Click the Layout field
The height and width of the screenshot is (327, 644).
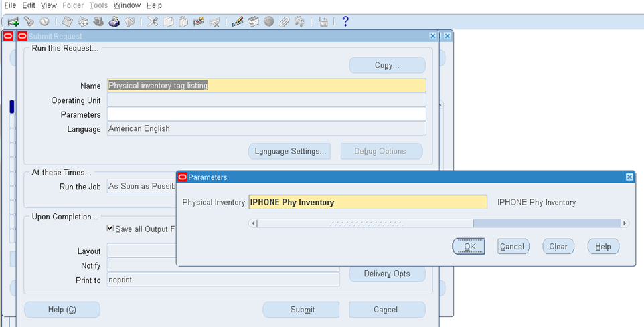click(x=142, y=251)
